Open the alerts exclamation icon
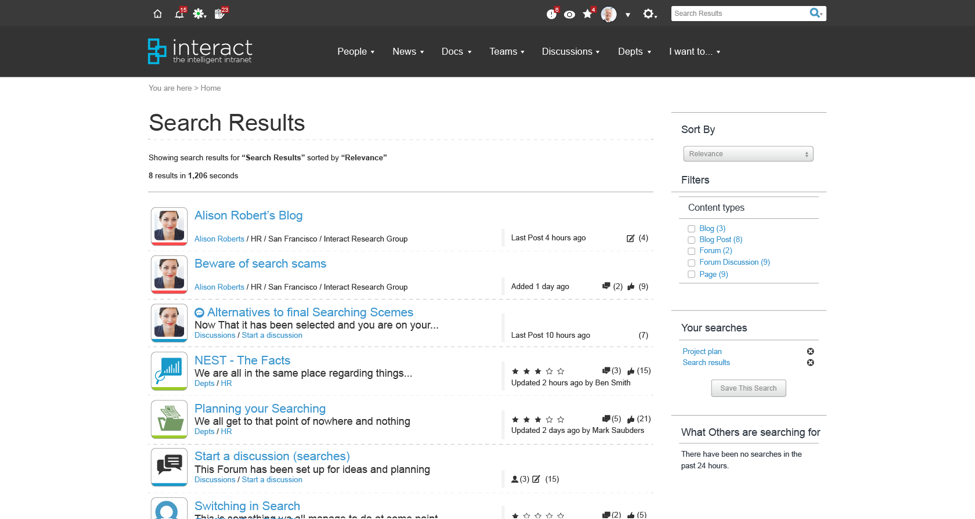Viewport: 975px width, 519px height. 551,14
